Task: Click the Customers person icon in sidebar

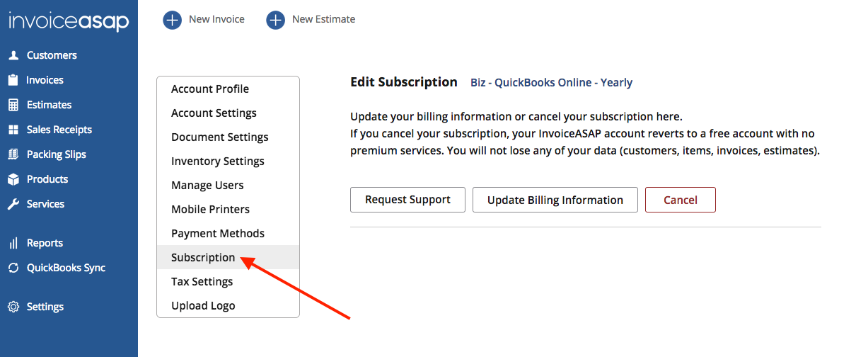Action: 13,55
